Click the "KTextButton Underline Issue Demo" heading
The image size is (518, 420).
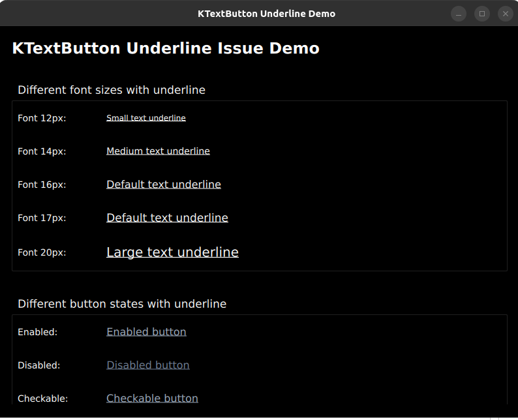pyautogui.click(x=166, y=48)
